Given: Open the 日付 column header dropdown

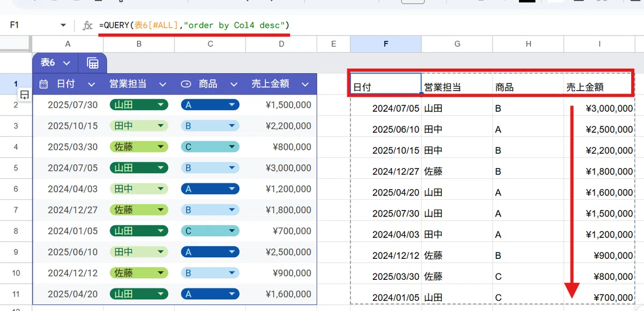Looking at the screenshot, I should click(92, 84).
